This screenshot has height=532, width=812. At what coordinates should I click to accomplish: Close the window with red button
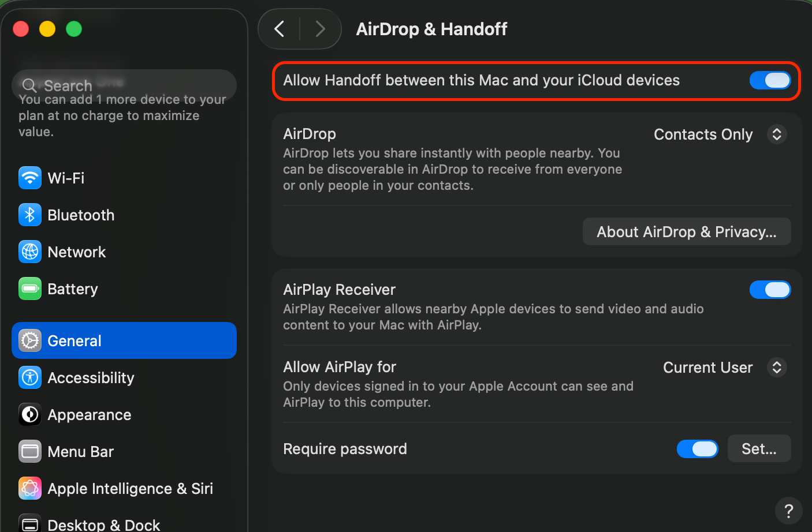click(x=21, y=29)
